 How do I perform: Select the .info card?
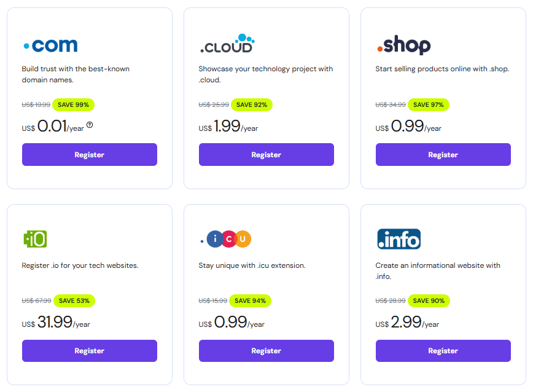tap(443, 294)
